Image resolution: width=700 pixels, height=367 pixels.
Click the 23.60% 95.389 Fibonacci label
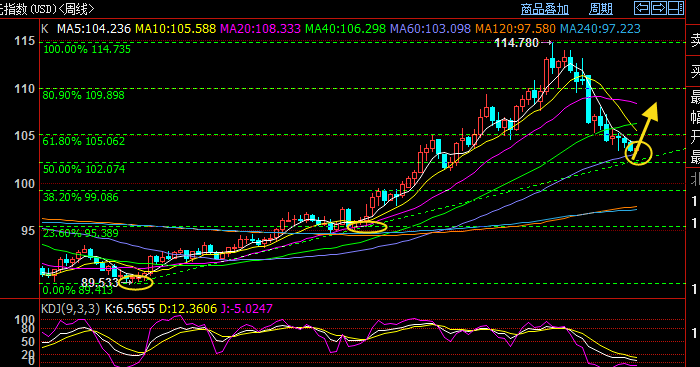(x=81, y=233)
